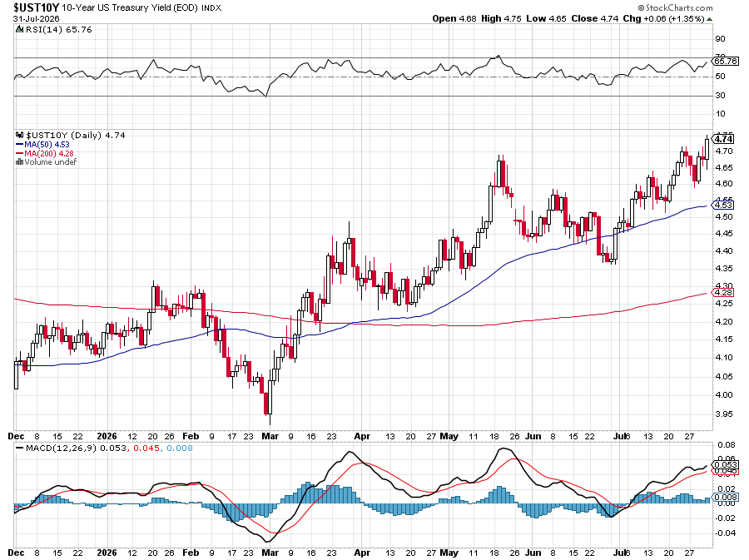The width and height of the screenshot is (749, 560).
Task: Click the 90 level on RSI axis
Action: (x=720, y=39)
